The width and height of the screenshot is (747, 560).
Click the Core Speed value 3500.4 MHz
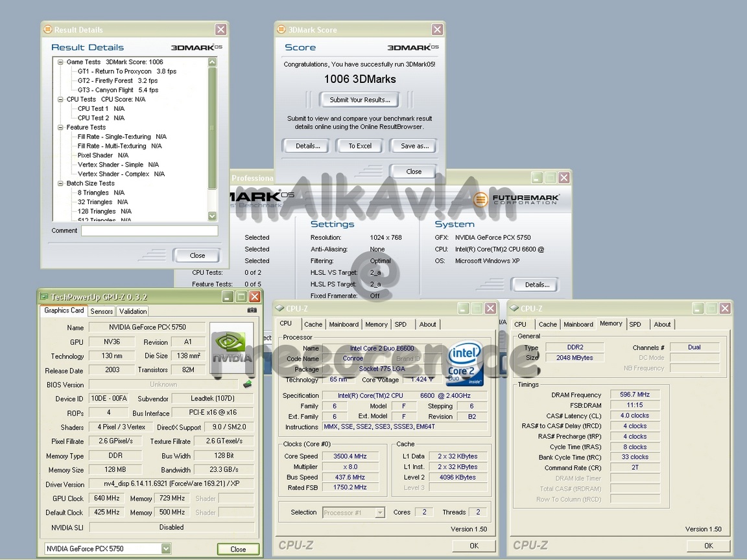tap(350, 456)
